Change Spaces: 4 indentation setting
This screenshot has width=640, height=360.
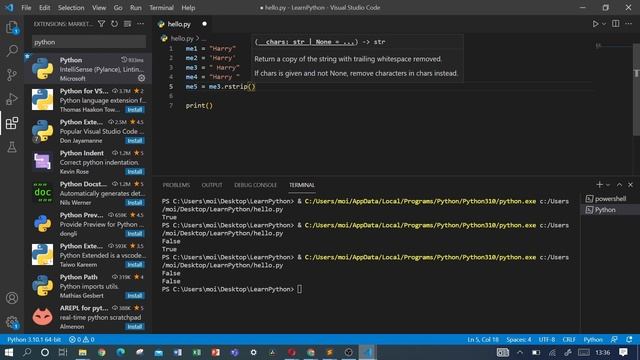pos(519,340)
